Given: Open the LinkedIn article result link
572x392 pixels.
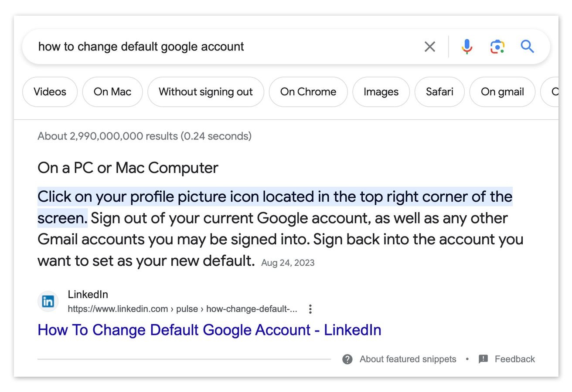Looking at the screenshot, I should point(209,330).
